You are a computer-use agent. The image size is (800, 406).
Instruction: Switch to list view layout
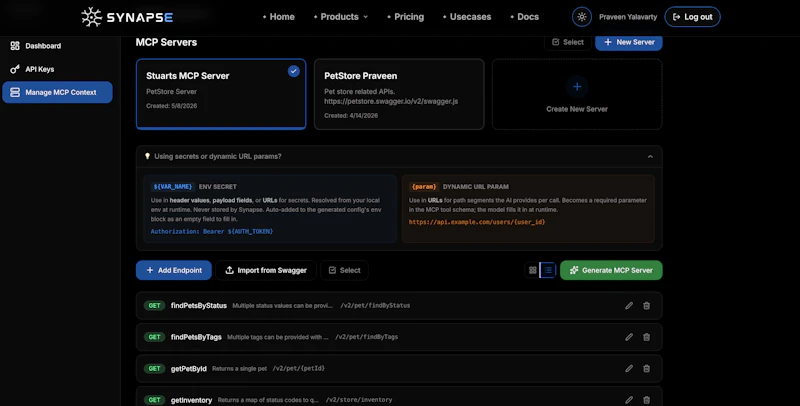click(x=548, y=270)
